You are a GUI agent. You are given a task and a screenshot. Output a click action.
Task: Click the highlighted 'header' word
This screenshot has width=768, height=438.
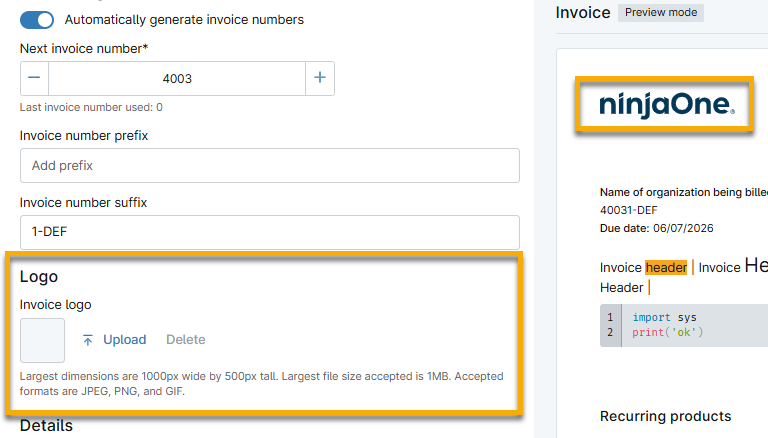coord(666,268)
